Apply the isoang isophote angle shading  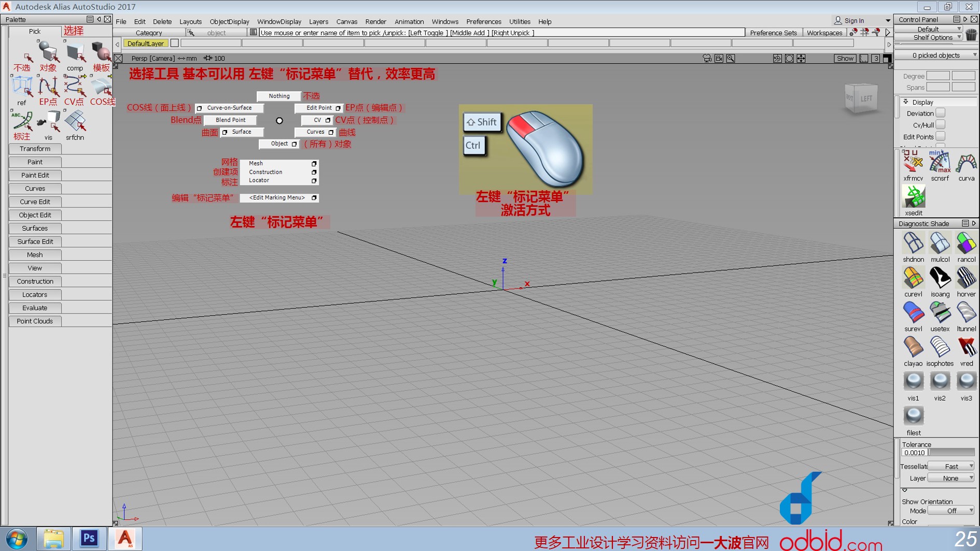tap(940, 278)
